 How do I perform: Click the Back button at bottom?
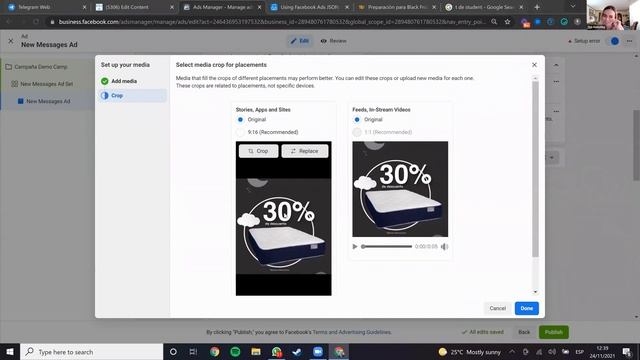(x=524, y=332)
